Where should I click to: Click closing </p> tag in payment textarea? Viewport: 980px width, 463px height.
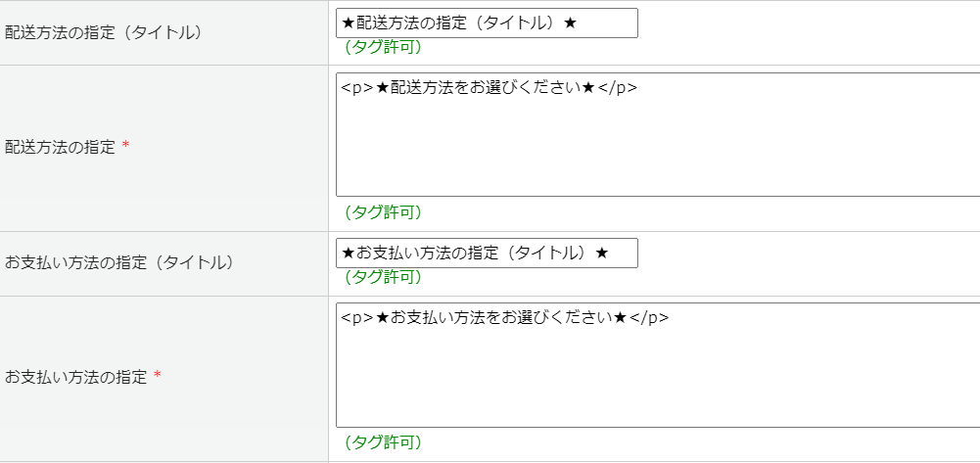point(649,318)
